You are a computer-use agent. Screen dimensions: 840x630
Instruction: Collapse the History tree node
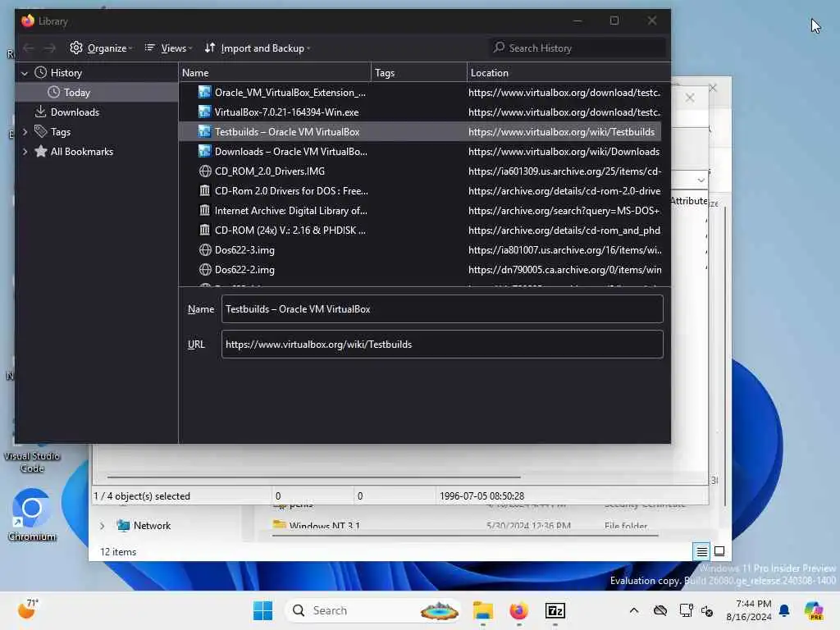point(25,73)
